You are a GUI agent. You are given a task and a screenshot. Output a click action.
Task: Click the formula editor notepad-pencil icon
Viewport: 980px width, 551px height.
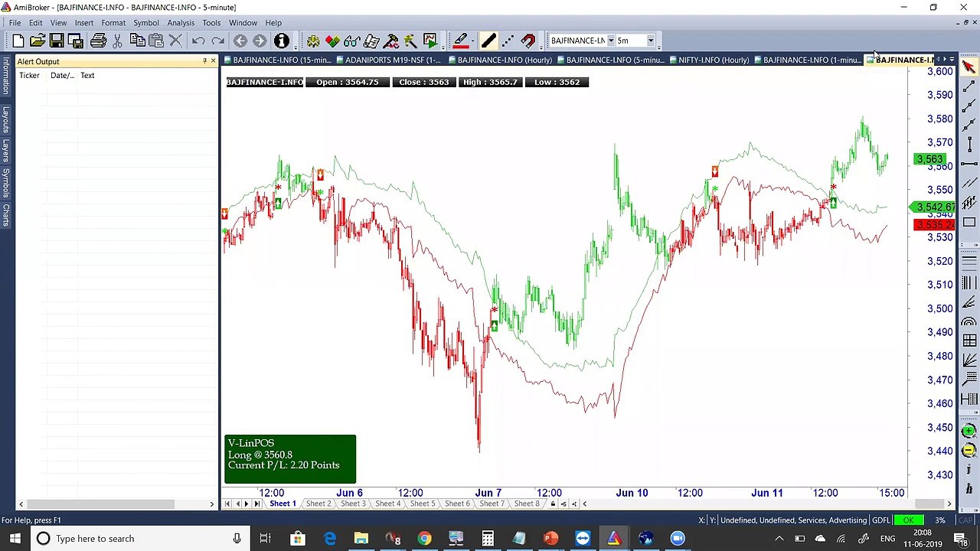pos(371,41)
